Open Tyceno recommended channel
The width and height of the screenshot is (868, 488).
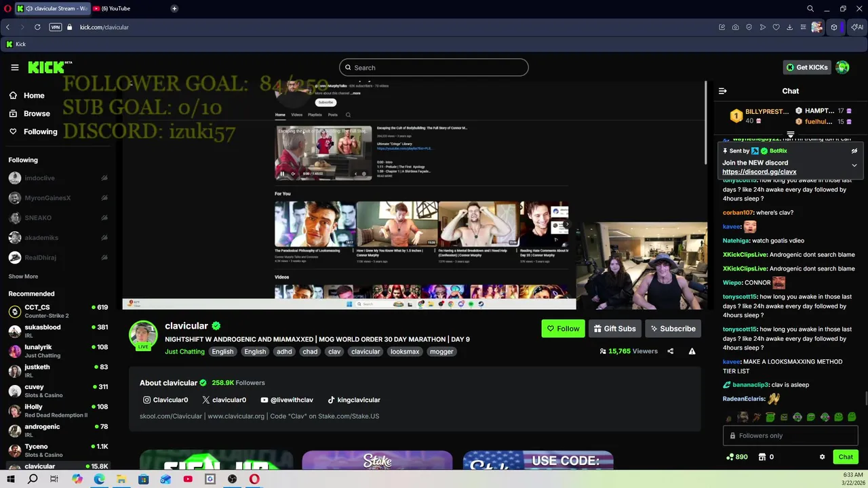(58, 450)
